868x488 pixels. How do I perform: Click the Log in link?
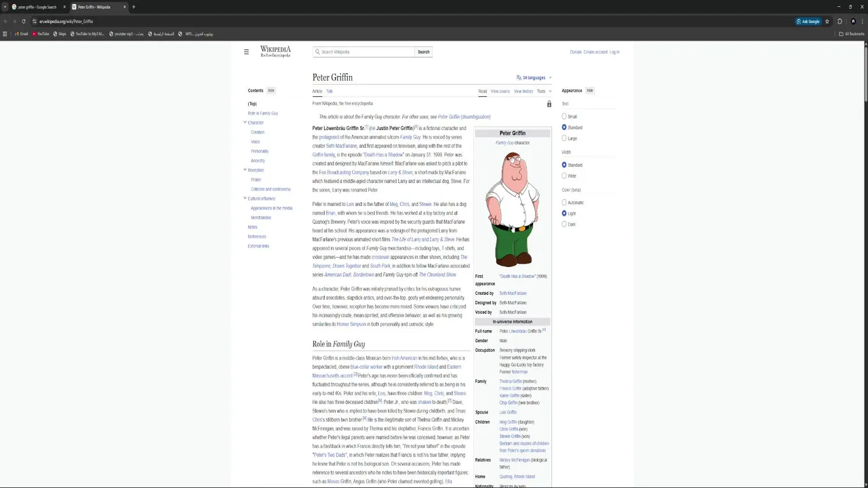coord(614,52)
